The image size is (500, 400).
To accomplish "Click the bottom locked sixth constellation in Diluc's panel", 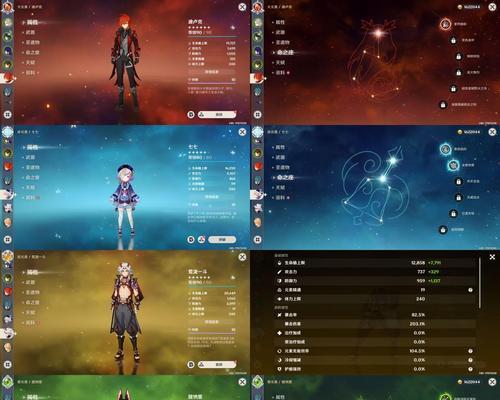I will click(x=443, y=105).
